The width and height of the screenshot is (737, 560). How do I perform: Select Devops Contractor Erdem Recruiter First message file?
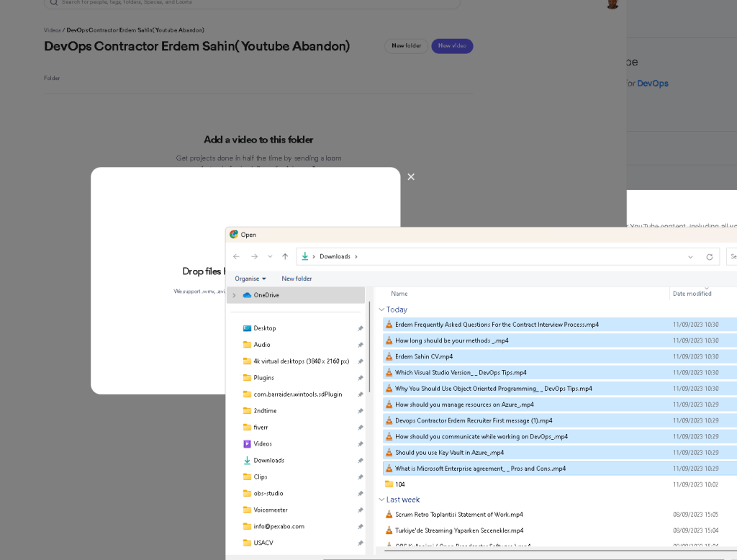(x=560, y=420)
